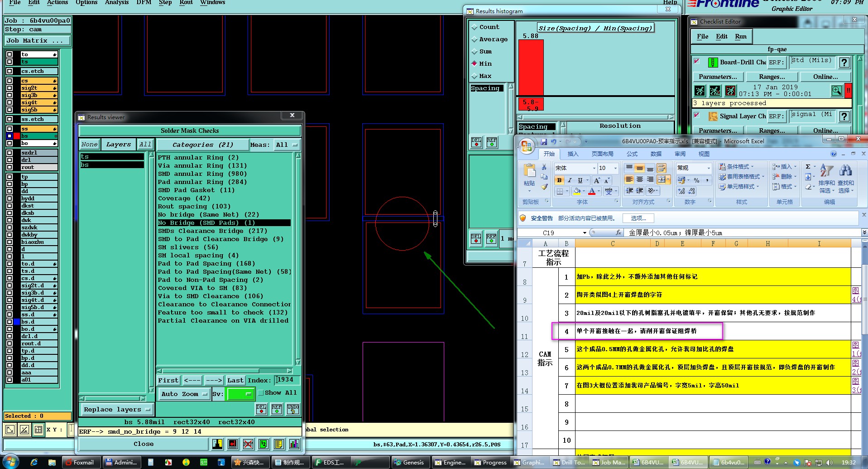Toggle the Show All checkbox
Screen dimensions: 868x469
pyautogui.click(x=261, y=393)
